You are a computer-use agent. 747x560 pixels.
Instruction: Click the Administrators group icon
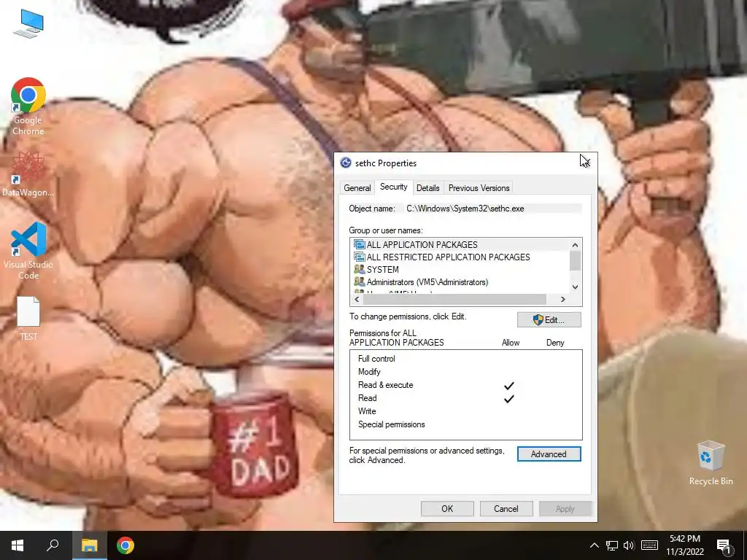pyautogui.click(x=359, y=282)
